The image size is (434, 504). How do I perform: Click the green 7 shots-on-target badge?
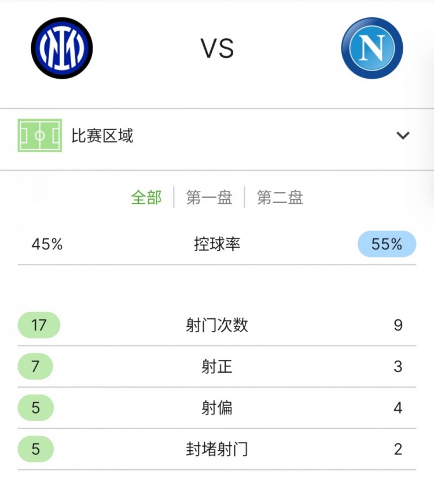click(35, 366)
